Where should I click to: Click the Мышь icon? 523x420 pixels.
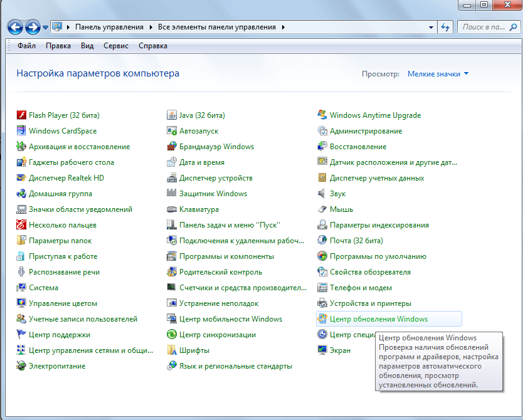coord(322,209)
